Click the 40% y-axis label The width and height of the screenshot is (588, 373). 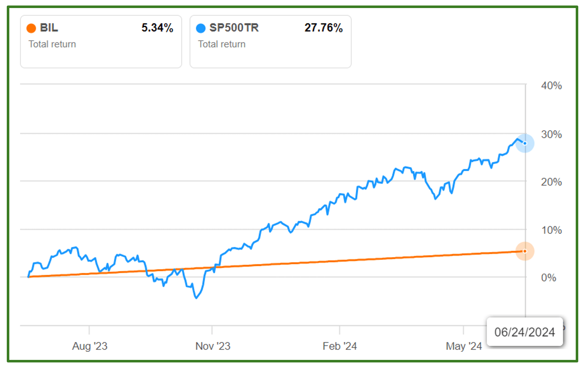(x=551, y=86)
